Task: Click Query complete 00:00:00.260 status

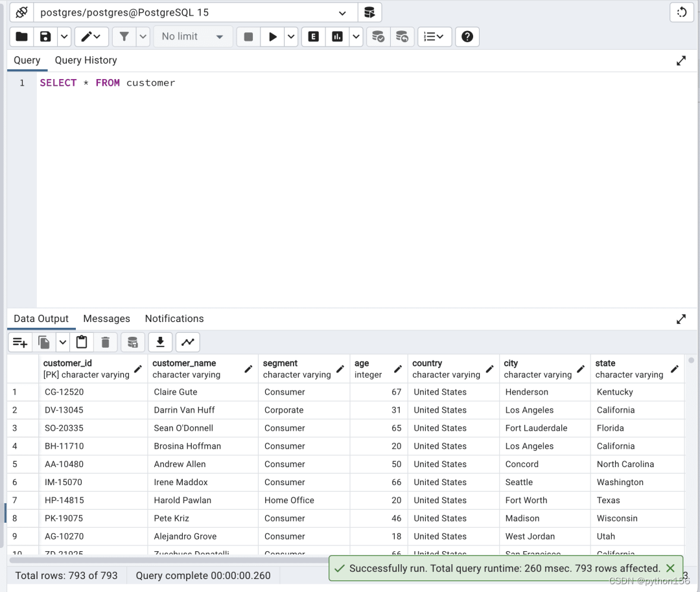Action: click(203, 576)
